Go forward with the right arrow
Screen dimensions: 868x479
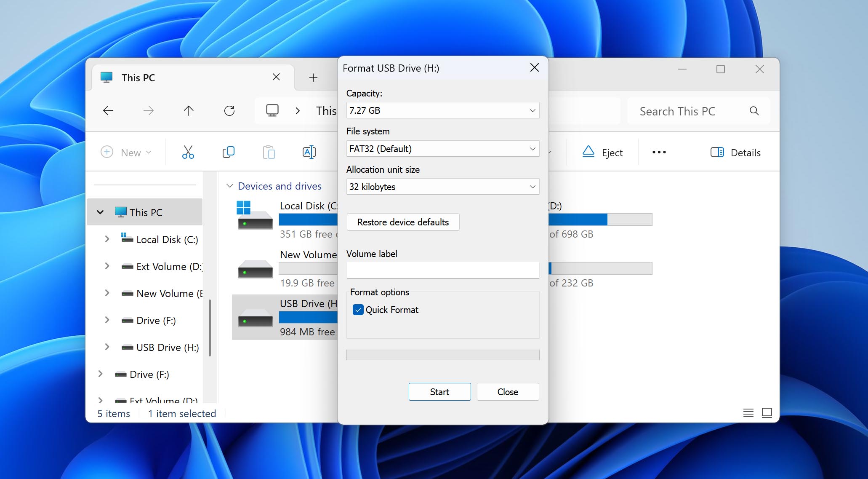(x=149, y=111)
